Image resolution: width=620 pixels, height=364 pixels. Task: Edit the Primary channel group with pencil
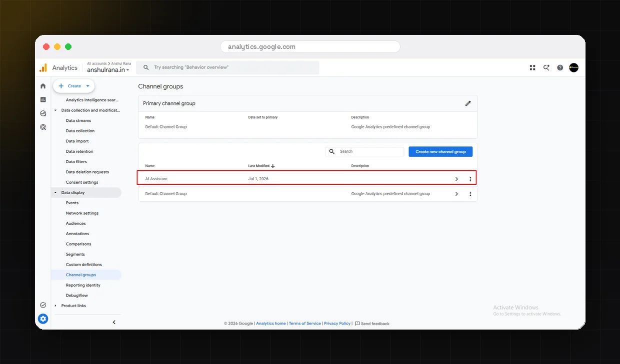click(468, 103)
